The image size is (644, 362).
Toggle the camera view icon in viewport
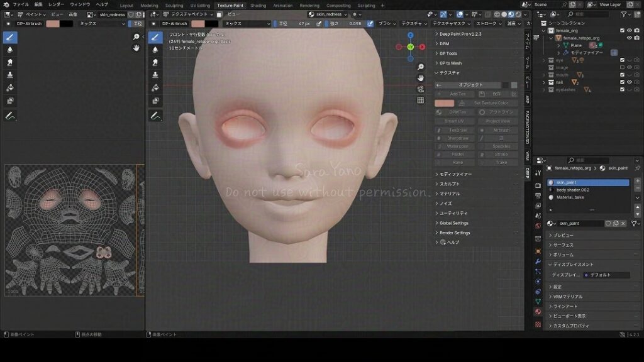pos(421,89)
